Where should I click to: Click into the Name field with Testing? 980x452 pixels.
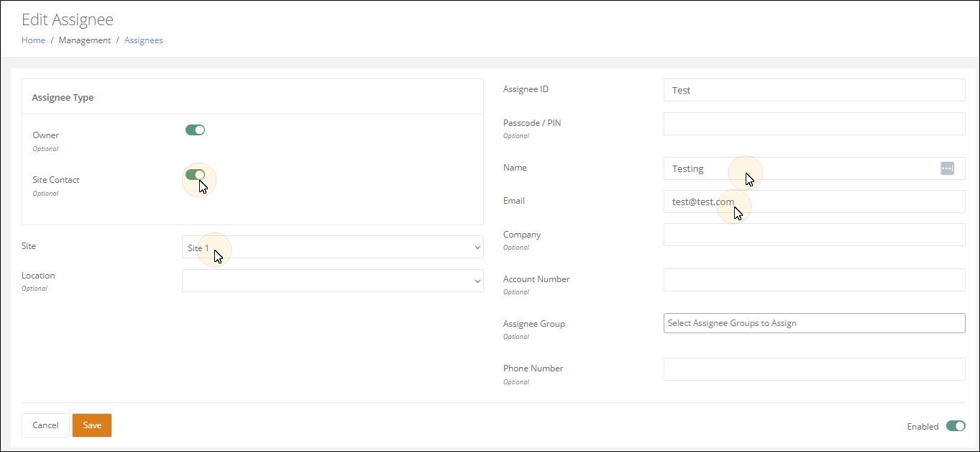point(814,168)
